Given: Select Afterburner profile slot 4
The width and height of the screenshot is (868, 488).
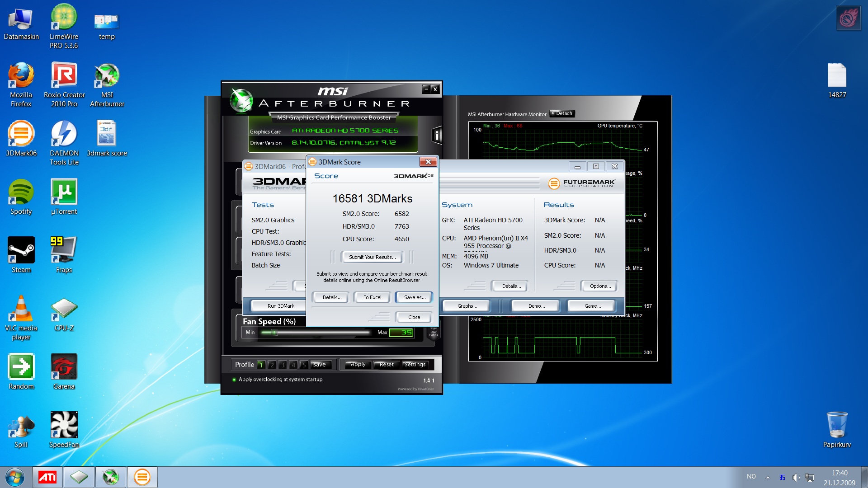Looking at the screenshot, I should (293, 365).
